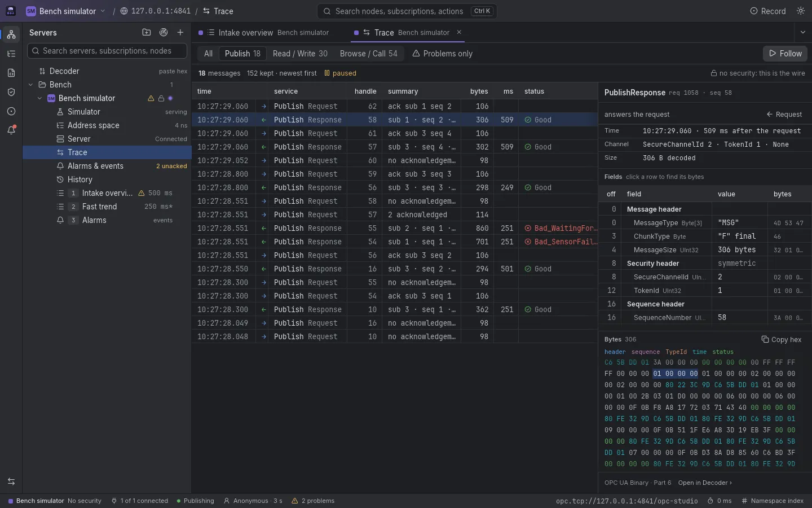The height and width of the screenshot is (508, 812).
Task: Open the code document icon in the activity bar
Action: coord(11,73)
